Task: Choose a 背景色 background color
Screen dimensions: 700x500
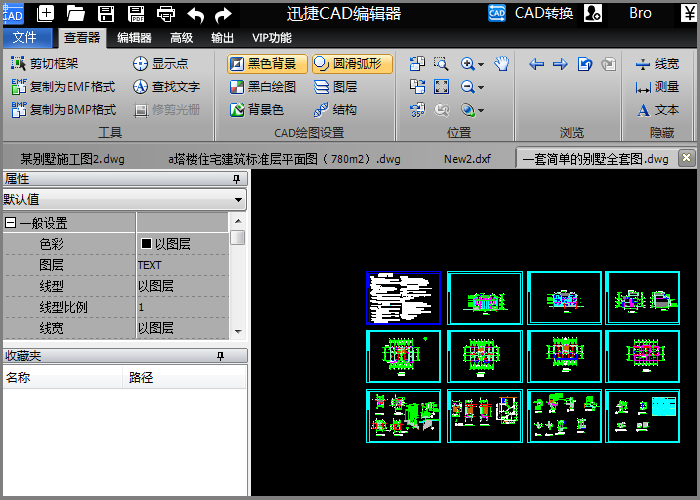Action: [257, 110]
